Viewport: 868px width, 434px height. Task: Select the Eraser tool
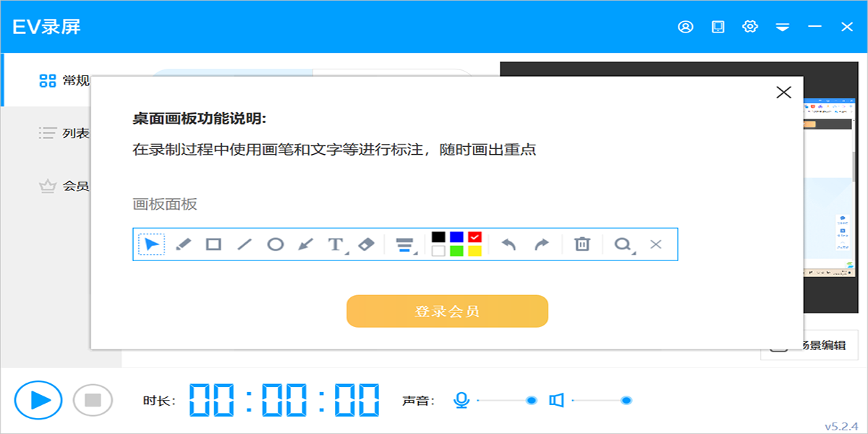click(x=366, y=244)
